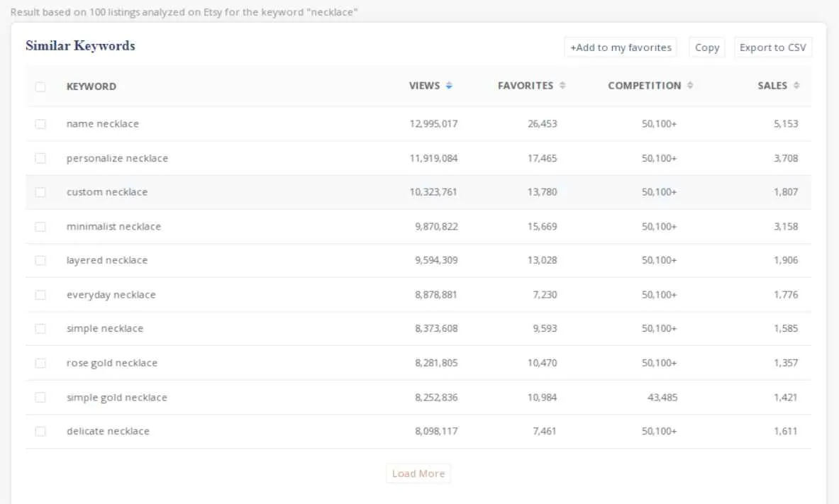Select the keyword "personalize necklace"

pos(117,158)
